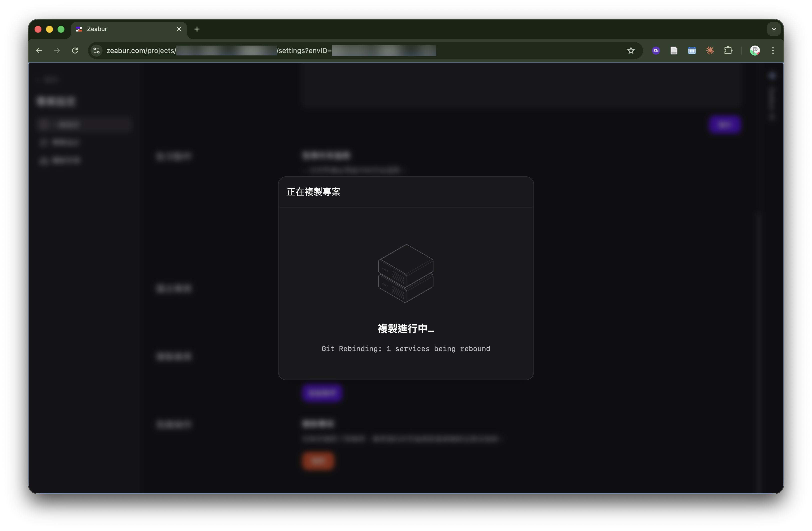Open the purple EN extension
The width and height of the screenshot is (812, 531).
click(655, 51)
